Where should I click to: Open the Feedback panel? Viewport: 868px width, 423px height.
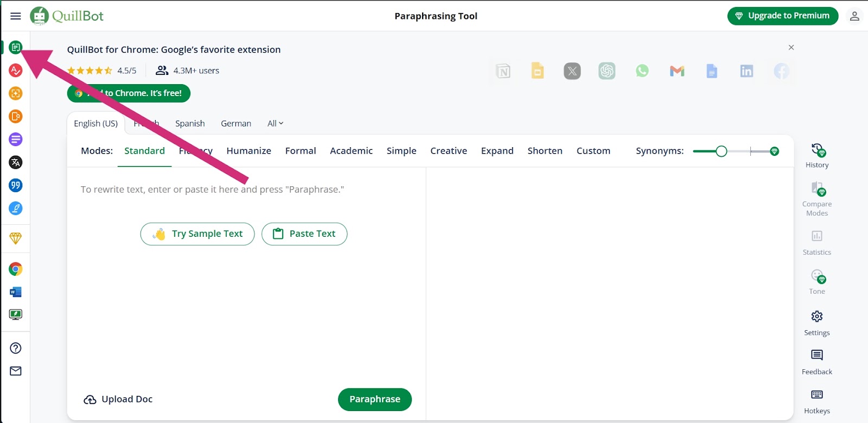coord(817,362)
